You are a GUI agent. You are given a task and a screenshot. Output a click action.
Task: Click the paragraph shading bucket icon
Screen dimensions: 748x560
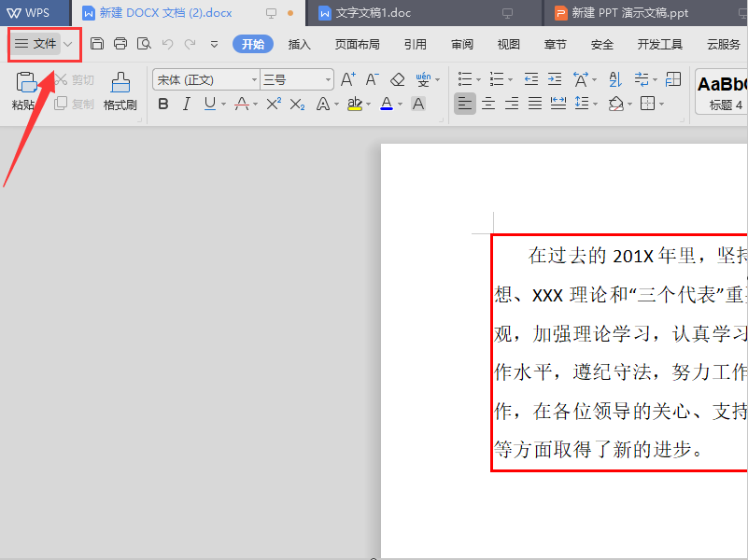click(615, 104)
